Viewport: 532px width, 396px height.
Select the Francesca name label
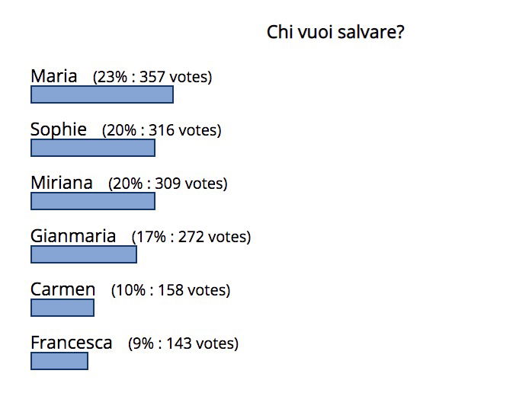coord(71,343)
